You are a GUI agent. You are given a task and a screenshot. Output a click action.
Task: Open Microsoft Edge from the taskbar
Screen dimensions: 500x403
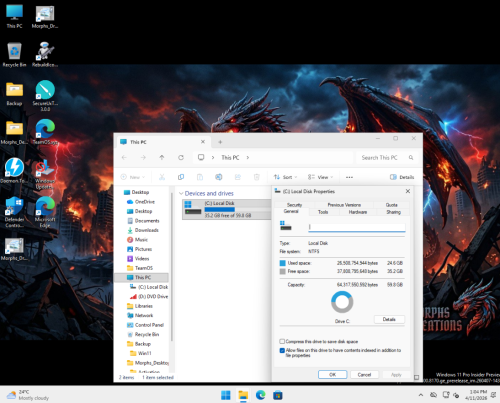click(x=260, y=395)
